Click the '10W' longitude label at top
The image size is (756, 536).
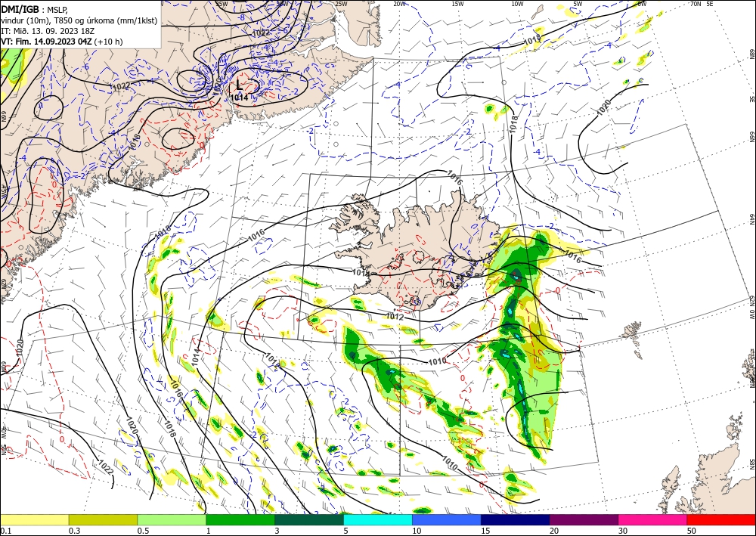[x=517, y=4]
